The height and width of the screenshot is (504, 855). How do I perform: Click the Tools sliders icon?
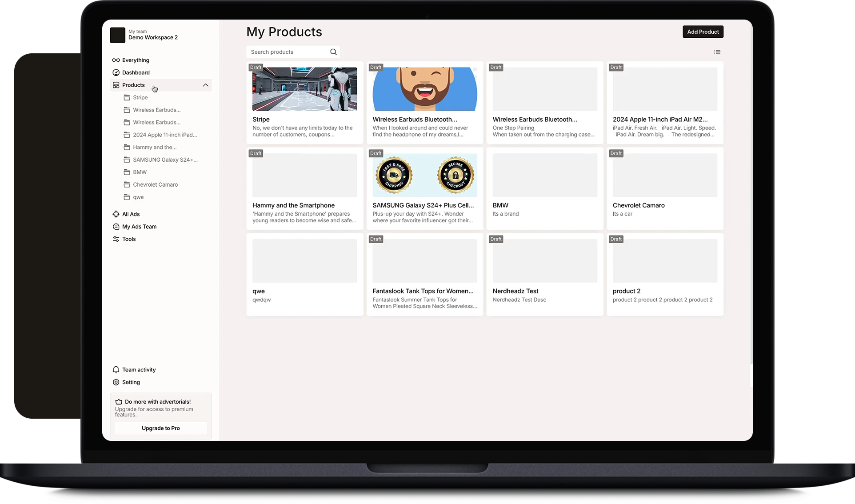[x=116, y=239]
